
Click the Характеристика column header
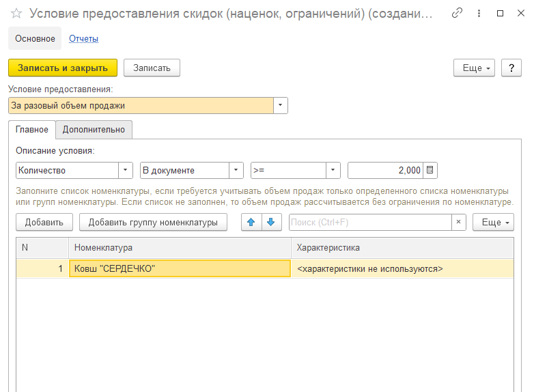[402, 248]
